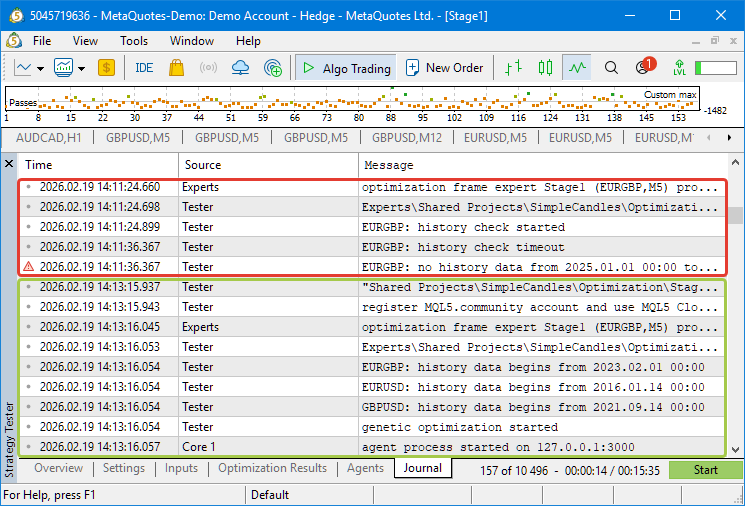
Task: Click the Time column header
Action: point(98,165)
